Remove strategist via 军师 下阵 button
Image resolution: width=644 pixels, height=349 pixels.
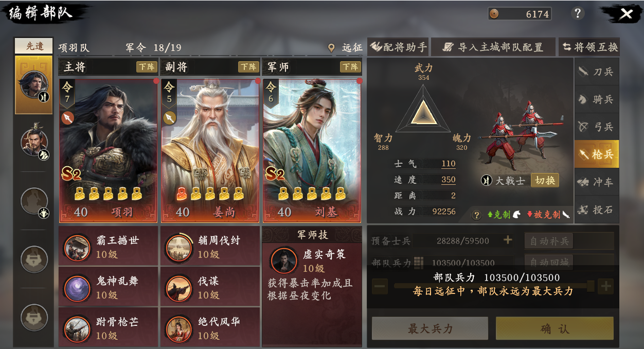point(350,67)
